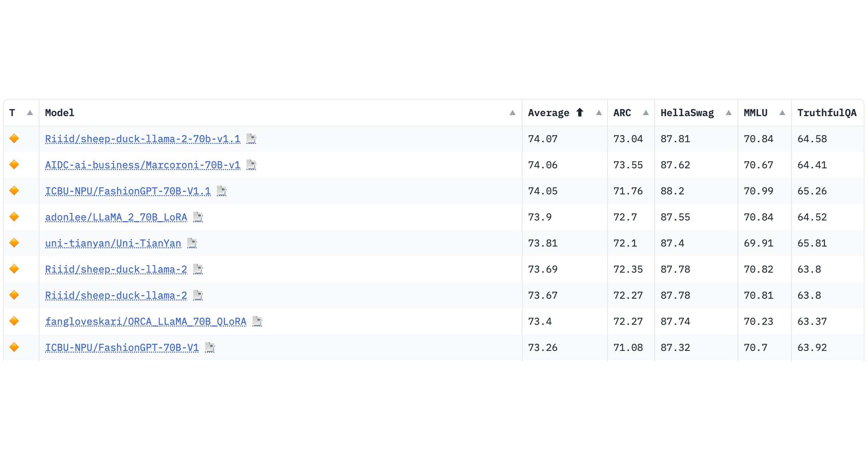The width and height of the screenshot is (868, 455).
Task: Click the copy icon beside adonlee/LLaMA_2_70B_LoRA
Action: tap(198, 217)
